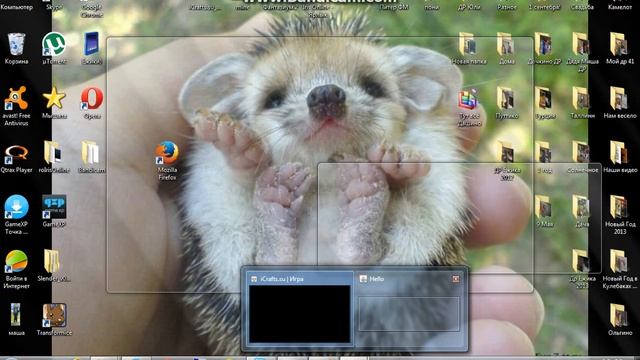
Task: Open the blue GameXP download arrow icon
Action: point(16,207)
